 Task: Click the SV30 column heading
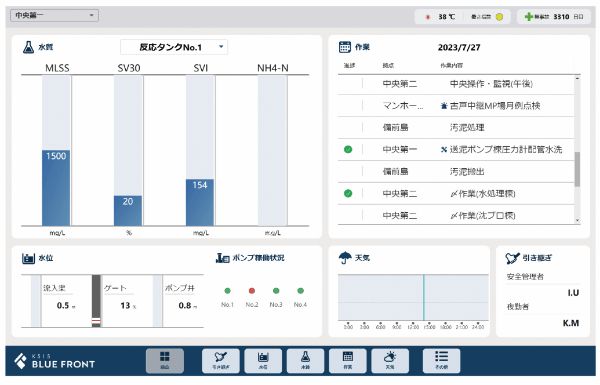coord(129,68)
